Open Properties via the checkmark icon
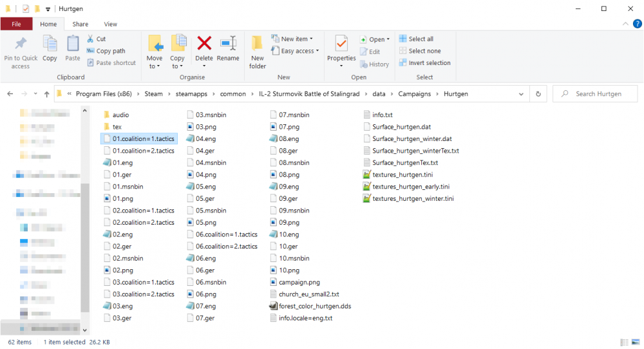Image resolution: width=644 pixels, height=349 pixels. pos(341,44)
